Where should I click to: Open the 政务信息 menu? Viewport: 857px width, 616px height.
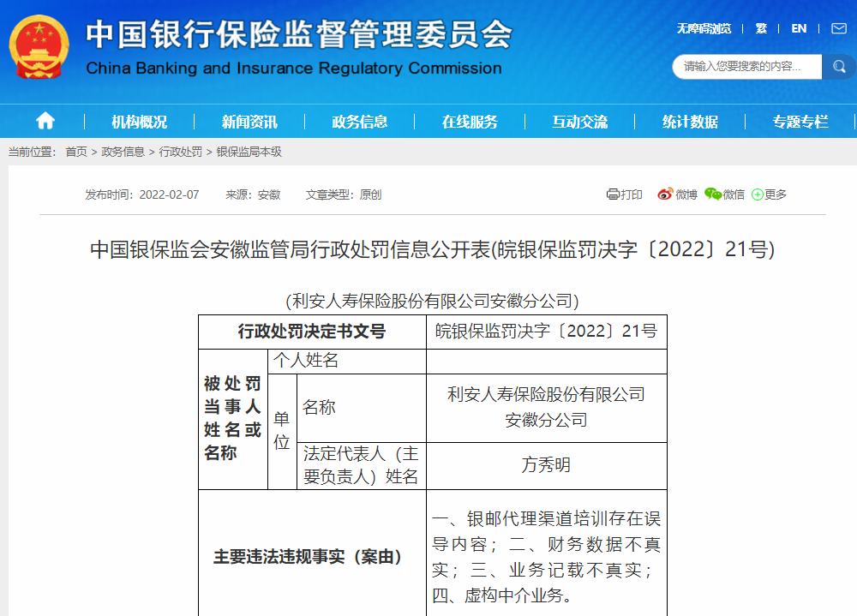point(360,122)
